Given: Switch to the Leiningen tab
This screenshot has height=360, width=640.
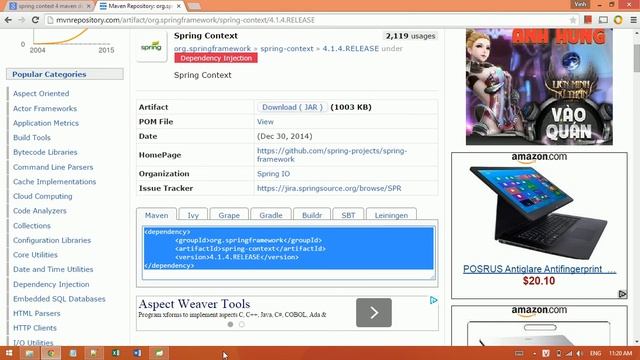Looking at the screenshot, I should tap(391, 215).
